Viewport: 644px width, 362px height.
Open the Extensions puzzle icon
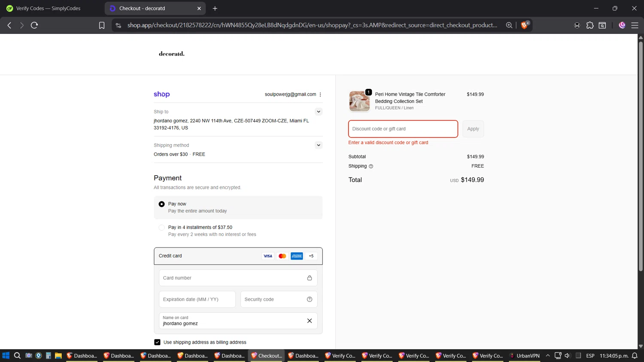tap(590, 25)
